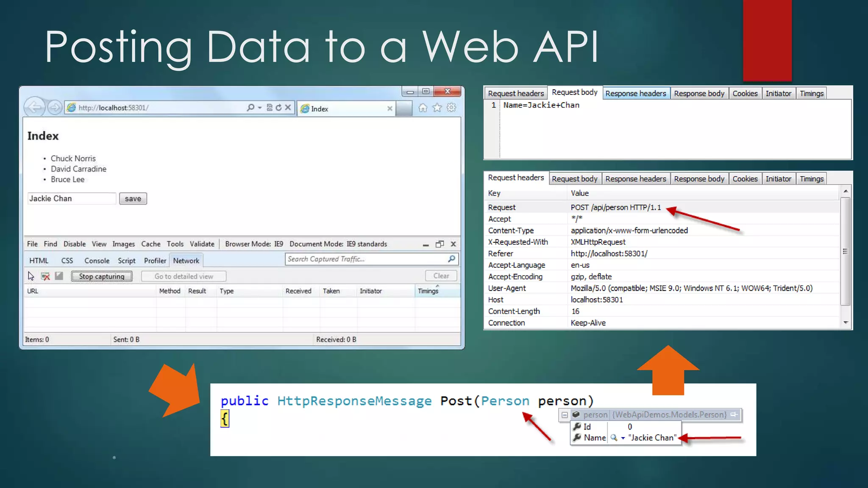Switch to the Profiler tab
The height and width of the screenshot is (488, 868).
click(155, 261)
